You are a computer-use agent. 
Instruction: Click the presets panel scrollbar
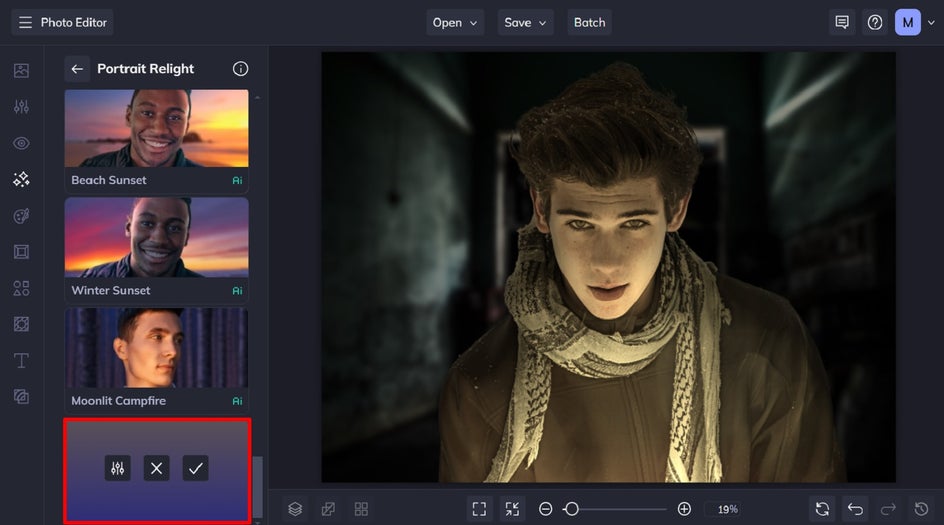(x=258, y=487)
